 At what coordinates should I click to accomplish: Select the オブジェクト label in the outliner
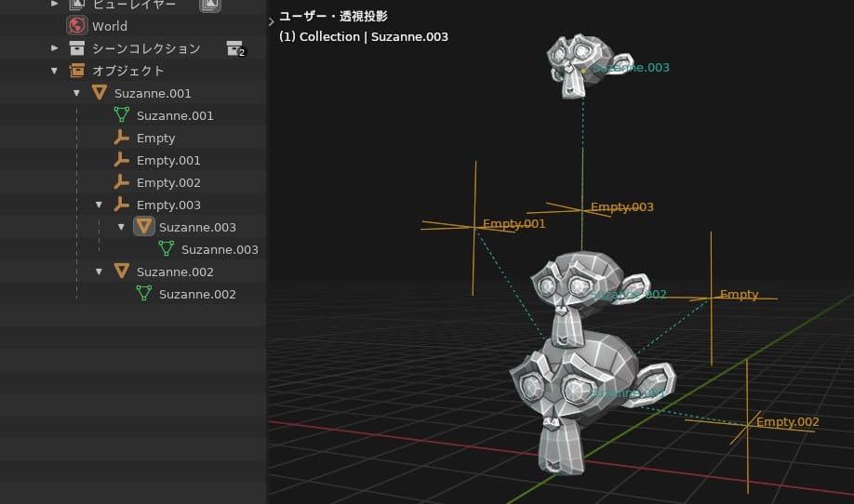point(128,71)
